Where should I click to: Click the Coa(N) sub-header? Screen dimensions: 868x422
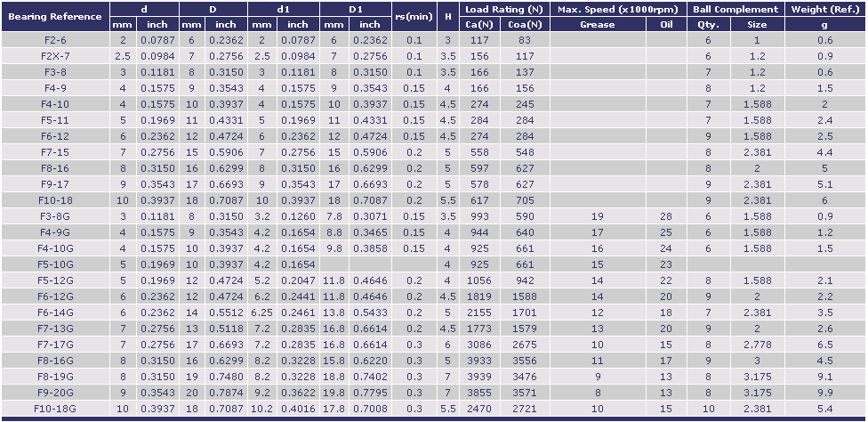[525, 25]
